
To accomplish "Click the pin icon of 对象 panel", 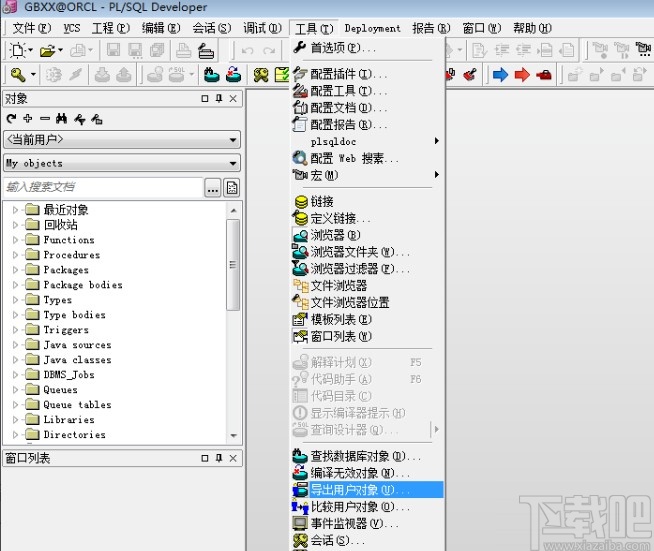I will pyautogui.click(x=219, y=98).
